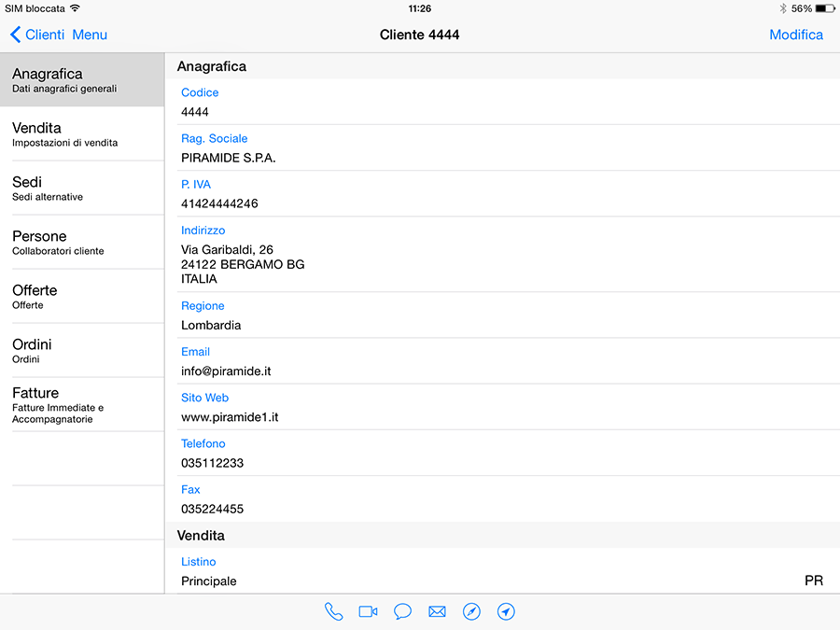
Task: Open Sedi alternative section
Action: coord(82,188)
